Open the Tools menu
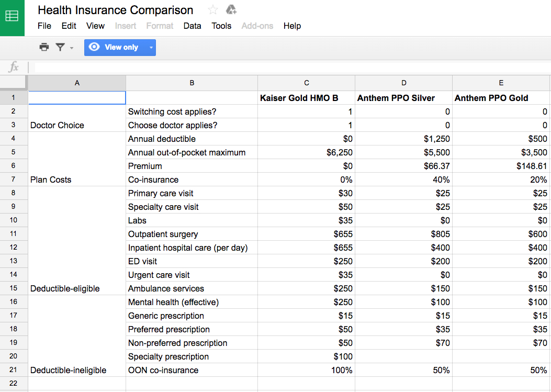551x392 pixels. pos(221,26)
